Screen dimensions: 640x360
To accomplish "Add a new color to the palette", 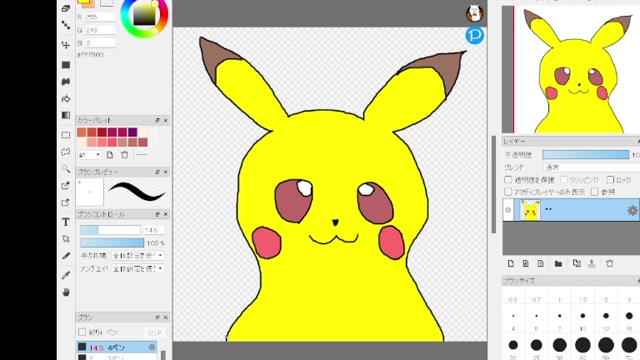I will [x=110, y=155].
